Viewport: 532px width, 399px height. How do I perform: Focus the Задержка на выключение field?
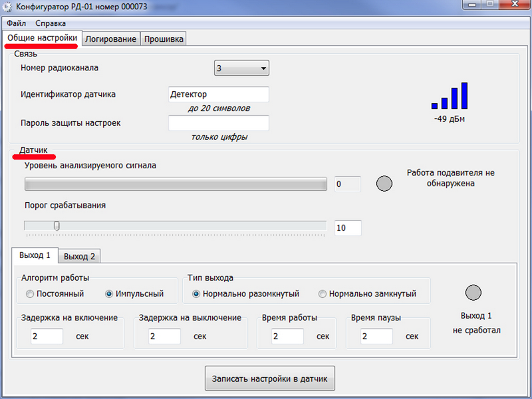tap(164, 336)
